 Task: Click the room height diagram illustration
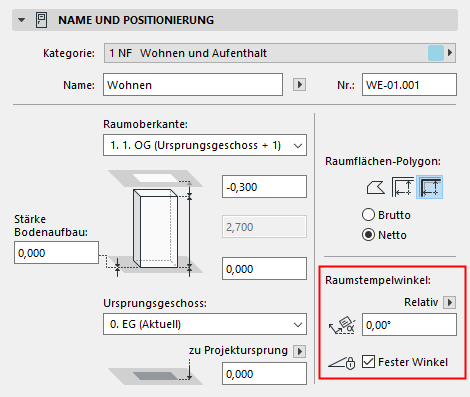155,223
